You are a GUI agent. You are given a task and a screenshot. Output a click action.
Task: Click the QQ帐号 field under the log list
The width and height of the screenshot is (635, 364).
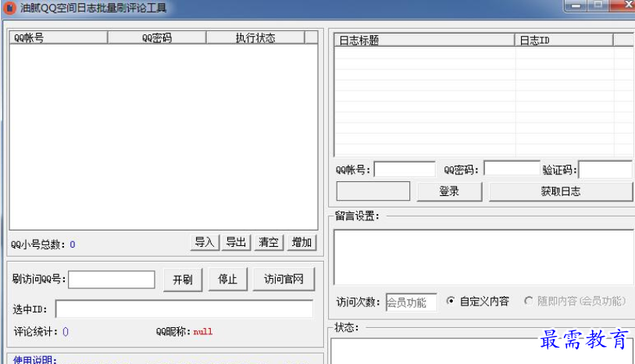(405, 170)
